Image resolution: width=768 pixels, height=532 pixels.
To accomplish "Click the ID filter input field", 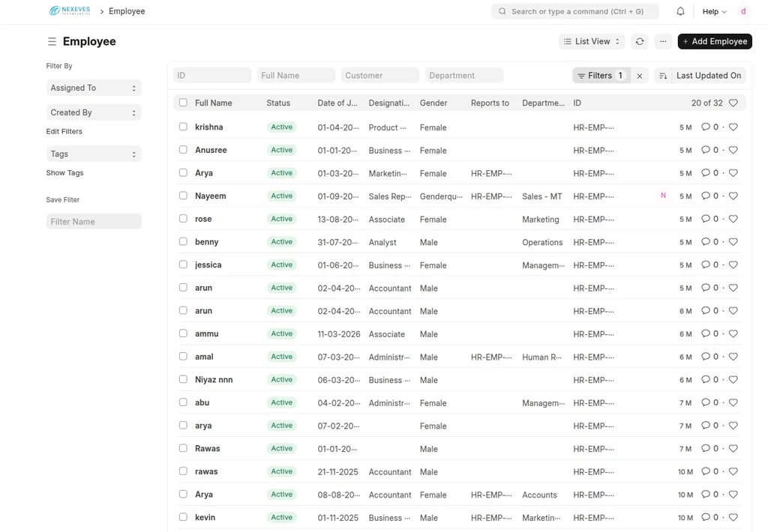I will click(212, 76).
